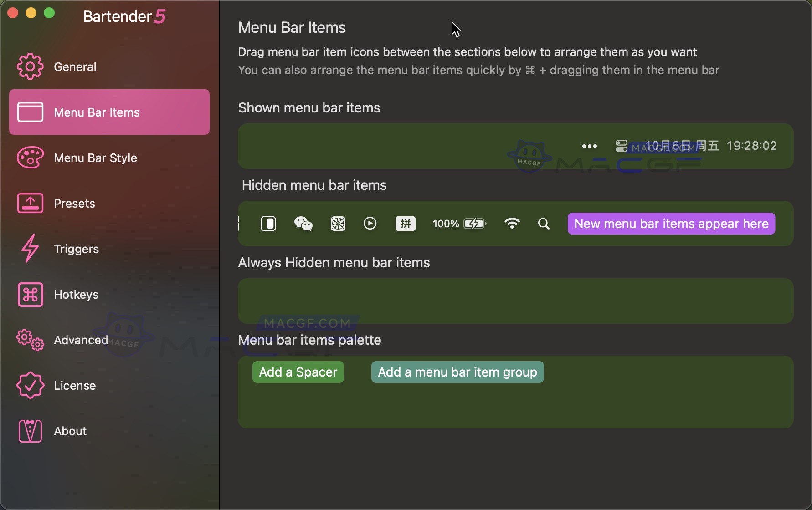Open the General settings section

click(75, 67)
